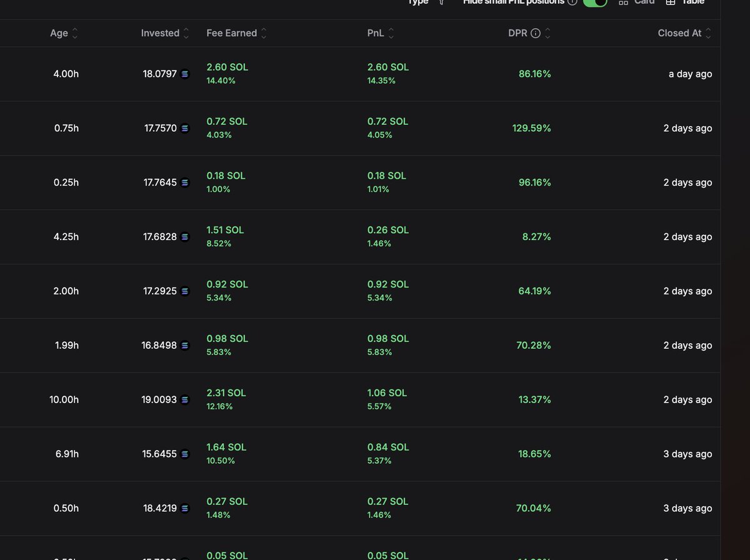The width and height of the screenshot is (750, 560).
Task: Click the 10.50% fee earned percentage
Action: click(x=221, y=461)
